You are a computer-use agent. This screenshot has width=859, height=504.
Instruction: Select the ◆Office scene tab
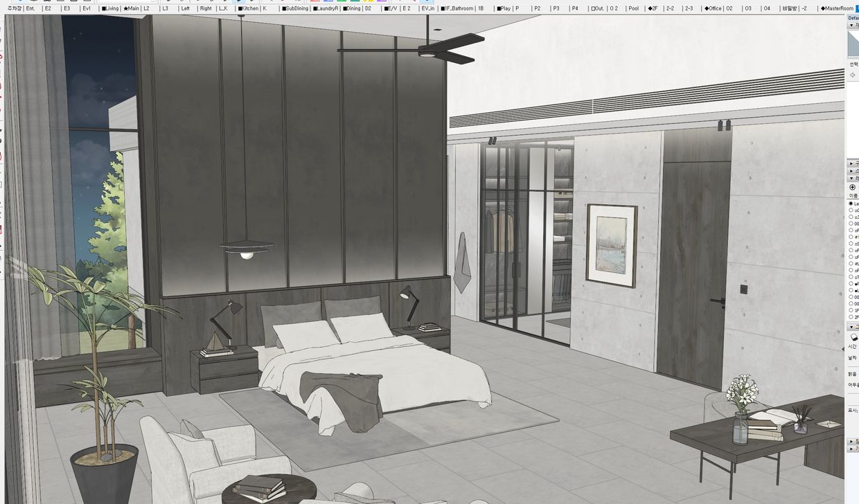(x=713, y=9)
